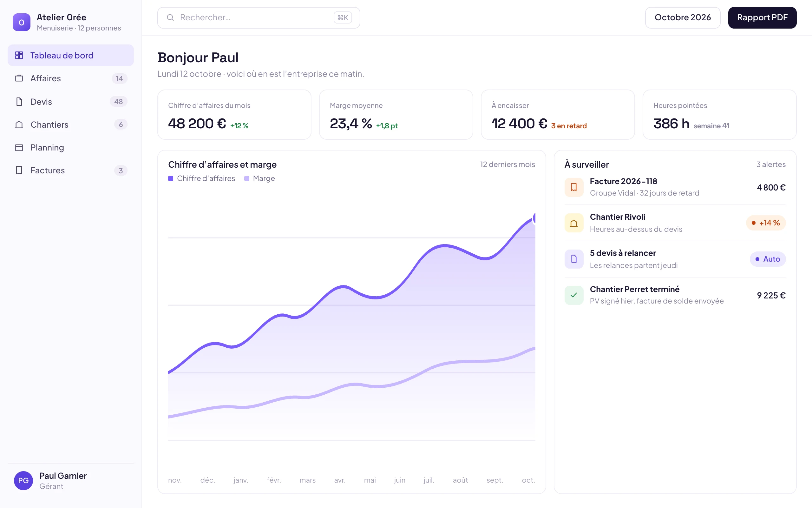This screenshot has width=812, height=508.
Task: Open the Chantiers menu entry
Action: [70, 125]
